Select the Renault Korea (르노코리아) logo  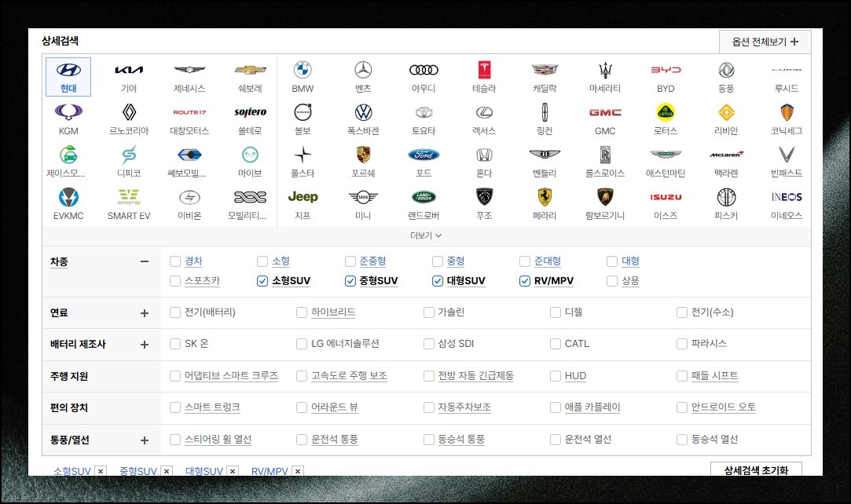129,112
